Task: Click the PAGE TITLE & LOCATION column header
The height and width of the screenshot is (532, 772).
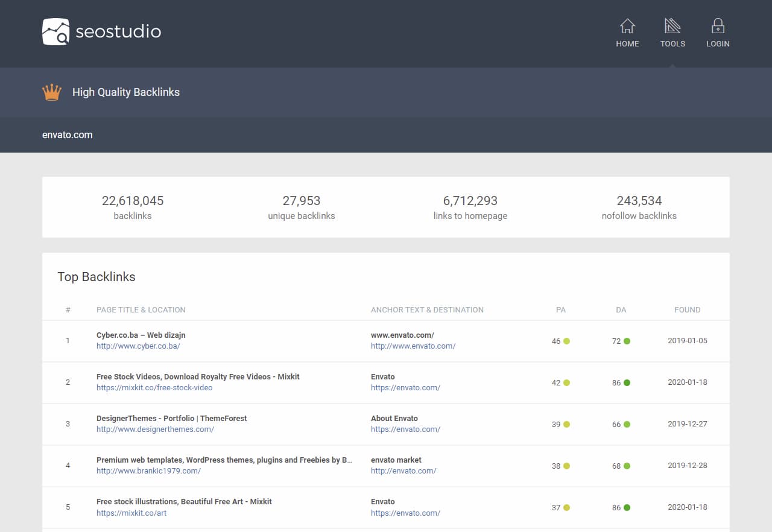Action: pos(141,309)
